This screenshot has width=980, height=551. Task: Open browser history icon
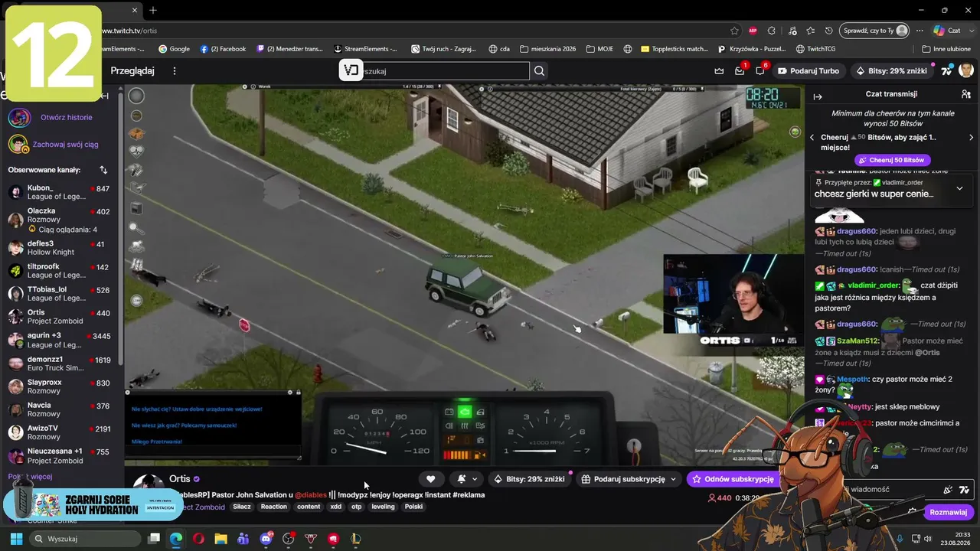pyautogui.click(x=828, y=31)
